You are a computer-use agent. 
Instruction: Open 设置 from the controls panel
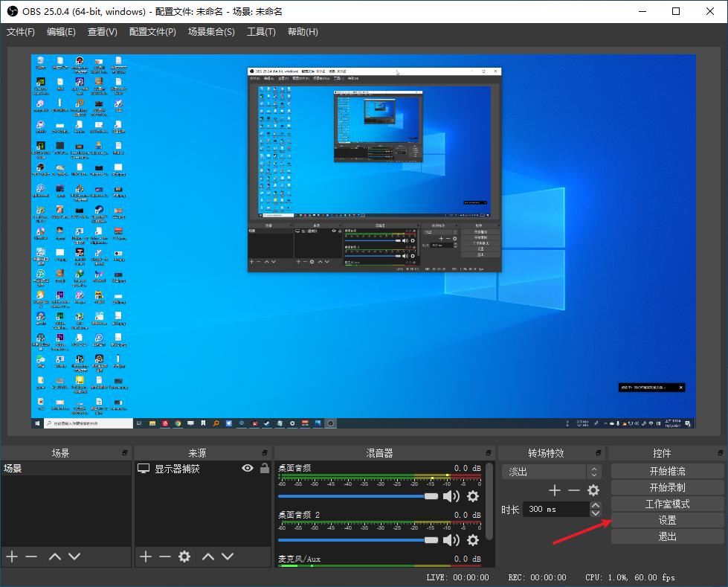667,520
